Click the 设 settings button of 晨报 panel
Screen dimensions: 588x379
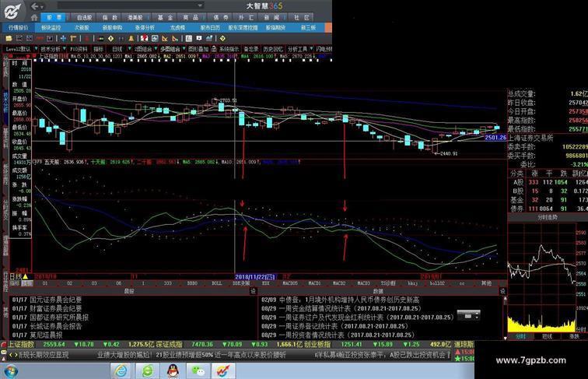[x=253, y=291]
